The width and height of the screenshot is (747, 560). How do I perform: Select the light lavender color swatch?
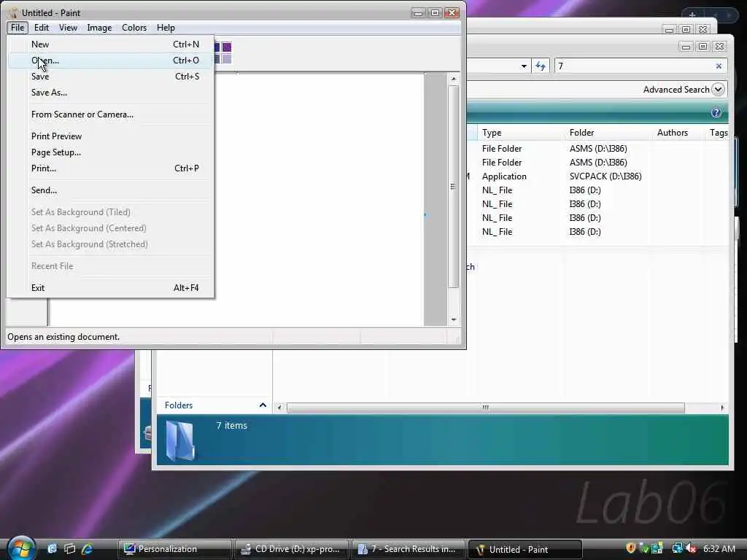tap(226, 58)
